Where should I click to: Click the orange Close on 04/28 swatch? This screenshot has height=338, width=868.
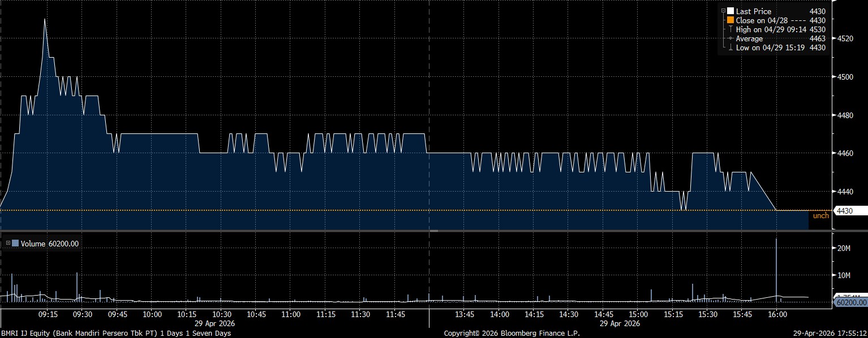[x=731, y=20]
